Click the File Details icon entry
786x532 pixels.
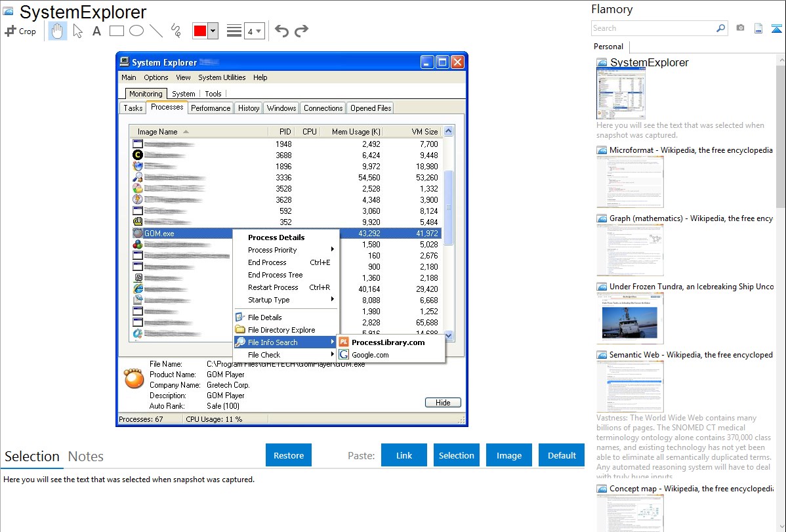240,317
